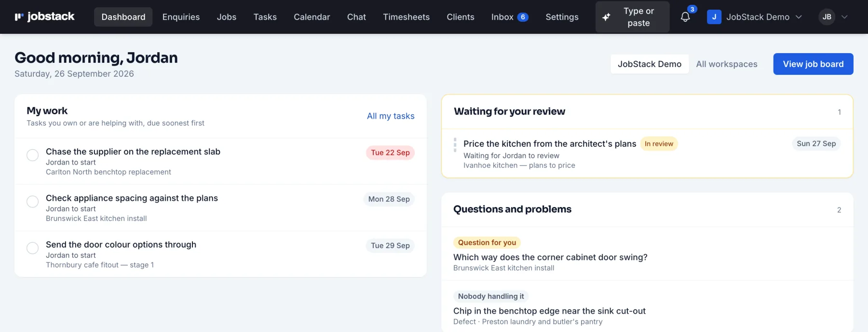
Task: Click the sparkle icon in Type or paste
Action: 607,17
